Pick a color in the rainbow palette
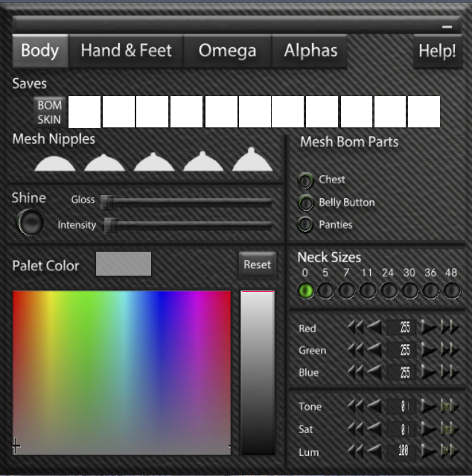Image resolution: width=472 pixels, height=476 pixels. (121, 372)
